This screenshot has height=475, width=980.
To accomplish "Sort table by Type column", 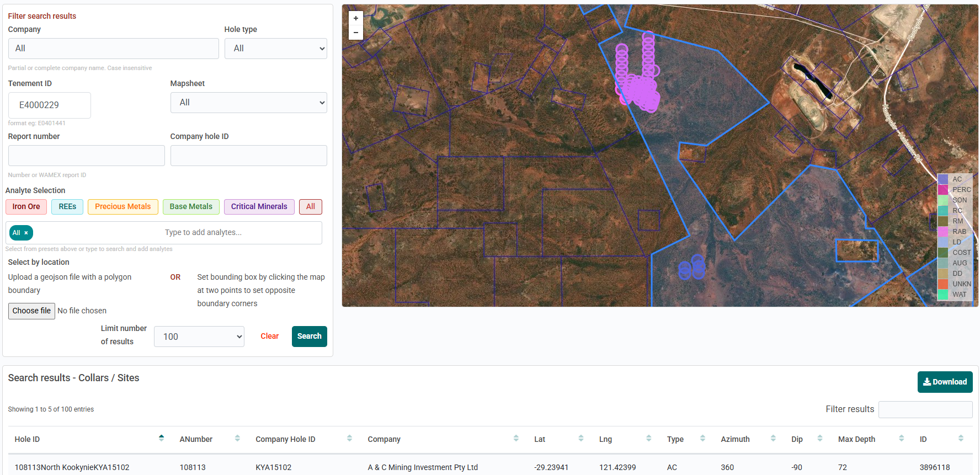I will [702, 438].
